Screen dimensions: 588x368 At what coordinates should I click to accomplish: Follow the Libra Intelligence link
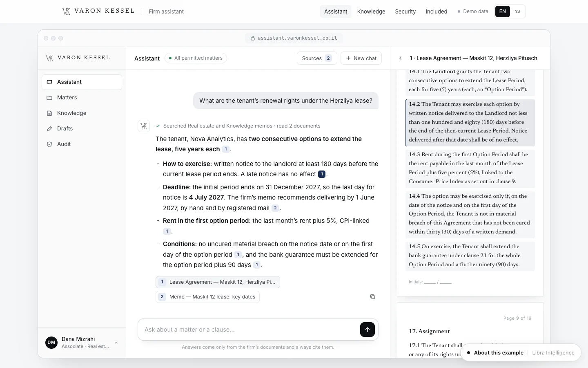tap(553, 352)
